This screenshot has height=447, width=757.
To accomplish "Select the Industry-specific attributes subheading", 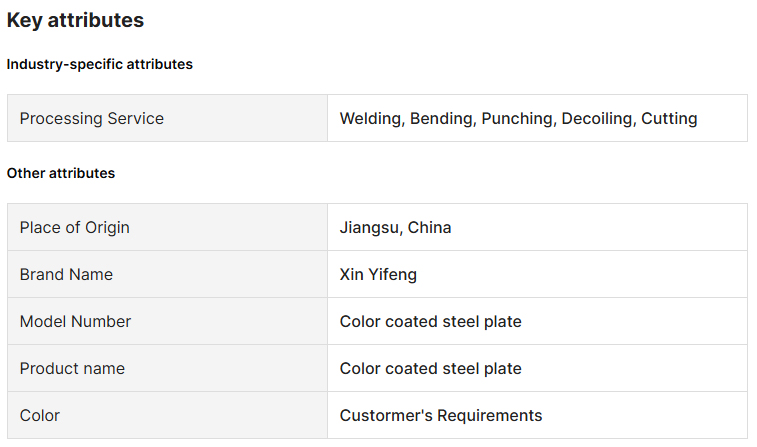I will pyautogui.click(x=100, y=64).
